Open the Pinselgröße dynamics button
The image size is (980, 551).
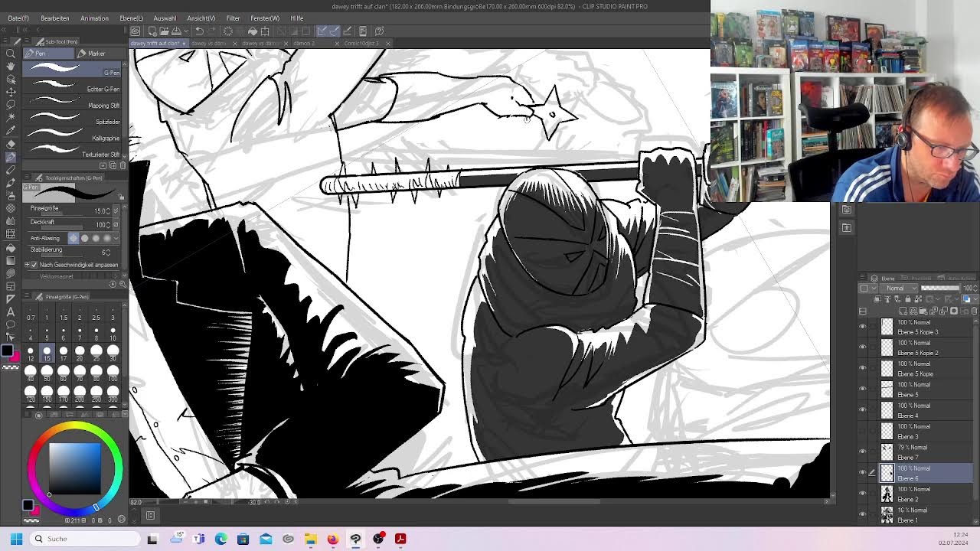pos(116,211)
